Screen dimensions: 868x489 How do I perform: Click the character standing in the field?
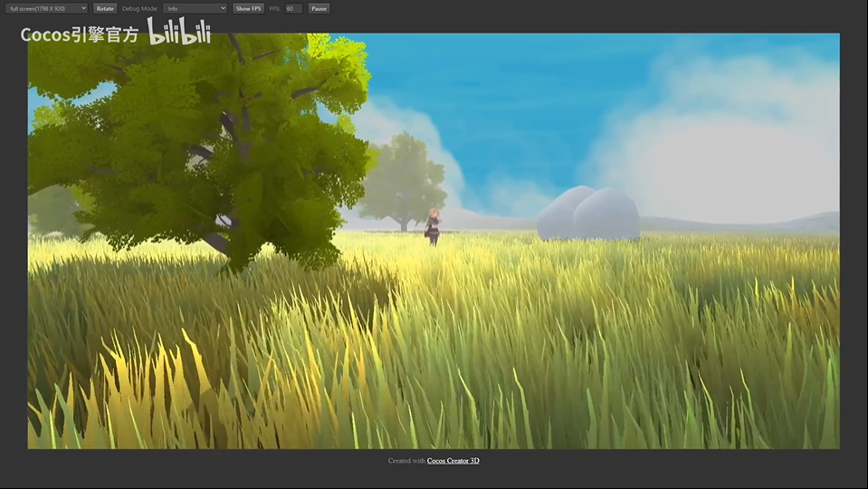point(434,227)
